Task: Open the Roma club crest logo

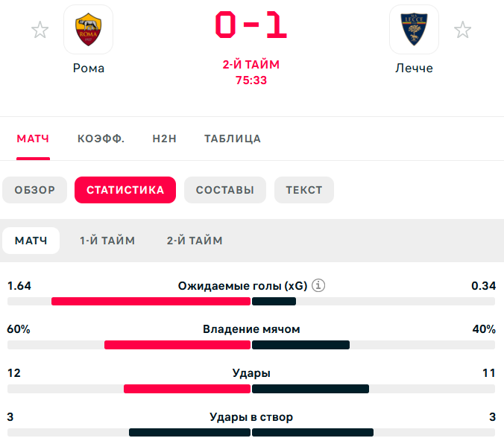Action: 89,29
